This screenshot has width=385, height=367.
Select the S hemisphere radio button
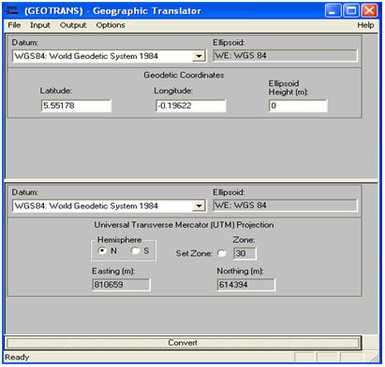[135, 251]
